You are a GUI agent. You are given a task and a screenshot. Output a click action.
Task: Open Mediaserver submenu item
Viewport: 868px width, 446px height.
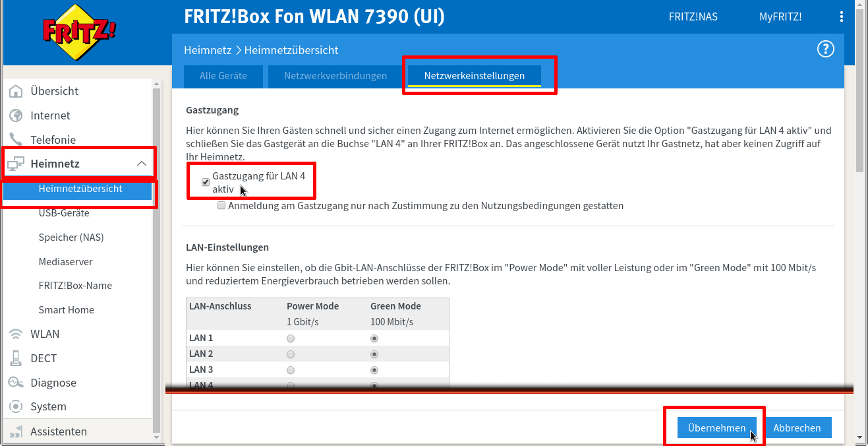click(x=65, y=262)
